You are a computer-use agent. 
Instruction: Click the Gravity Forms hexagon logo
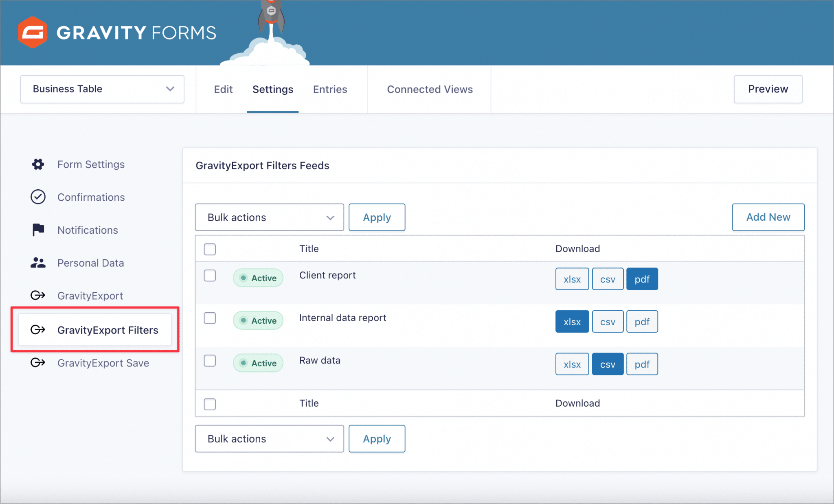[x=33, y=32]
